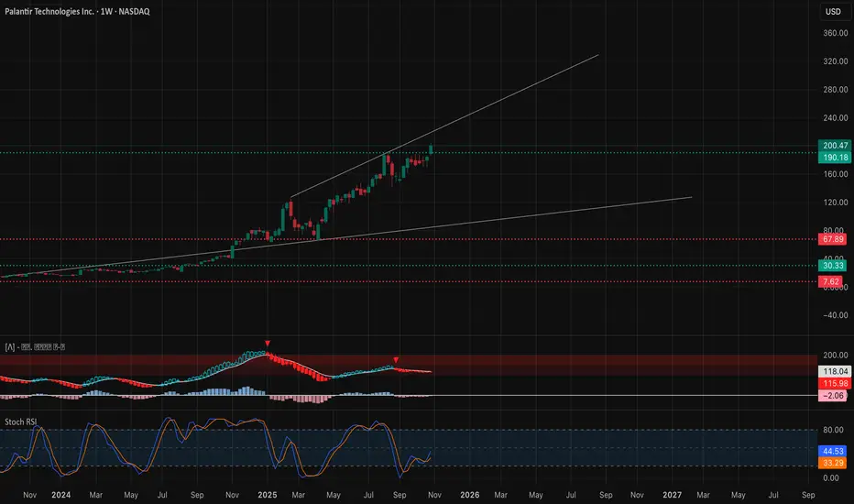Click the 360.00 price axis label

point(836,33)
